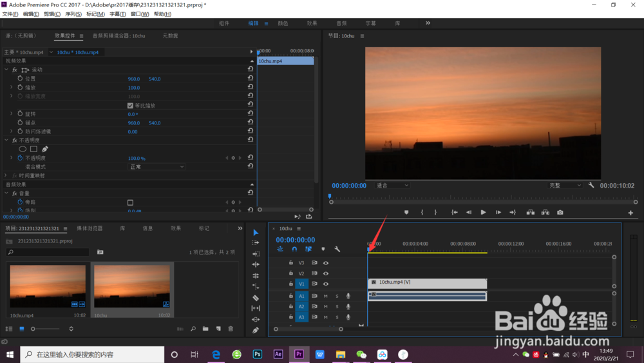This screenshot has width=644, height=363.
Task: Expand the 缩放 scale property
Action: click(11, 87)
